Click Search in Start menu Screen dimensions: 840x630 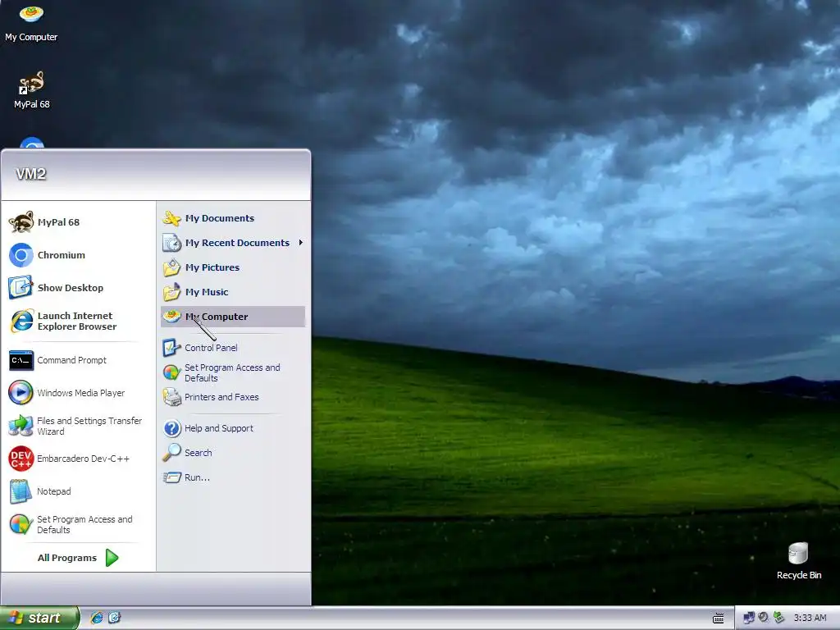(233, 453)
